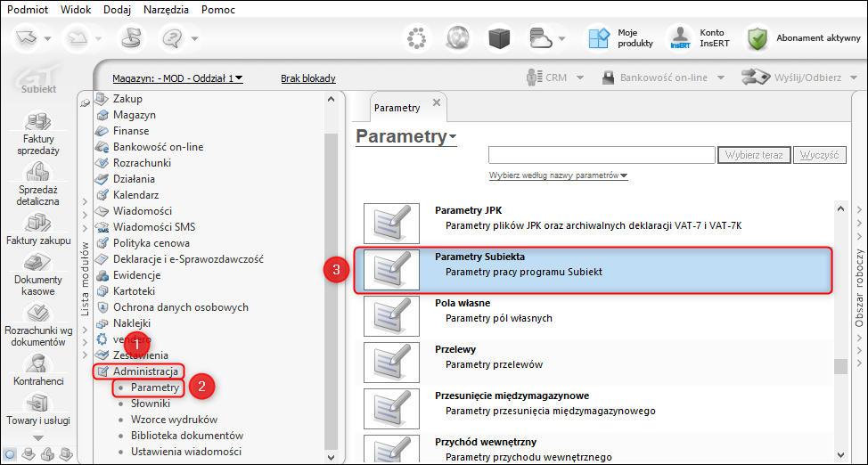The width and height of the screenshot is (868, 465).
Task: Click the Wyczyść button
Action: coord(820,155)
